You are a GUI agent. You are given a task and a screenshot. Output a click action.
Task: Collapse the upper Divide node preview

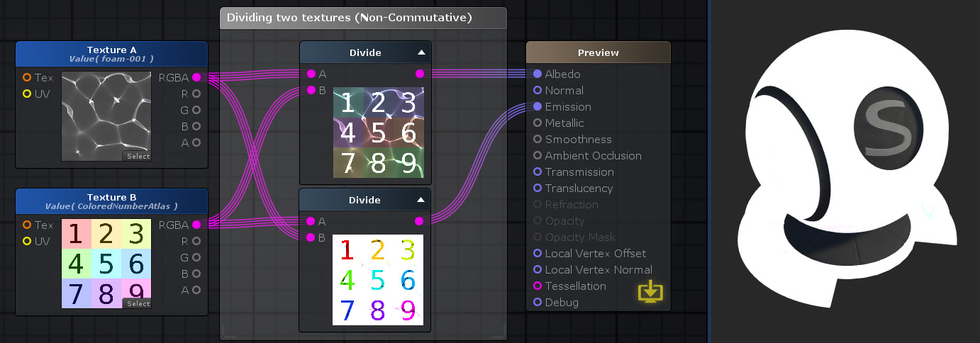(421, 52)
